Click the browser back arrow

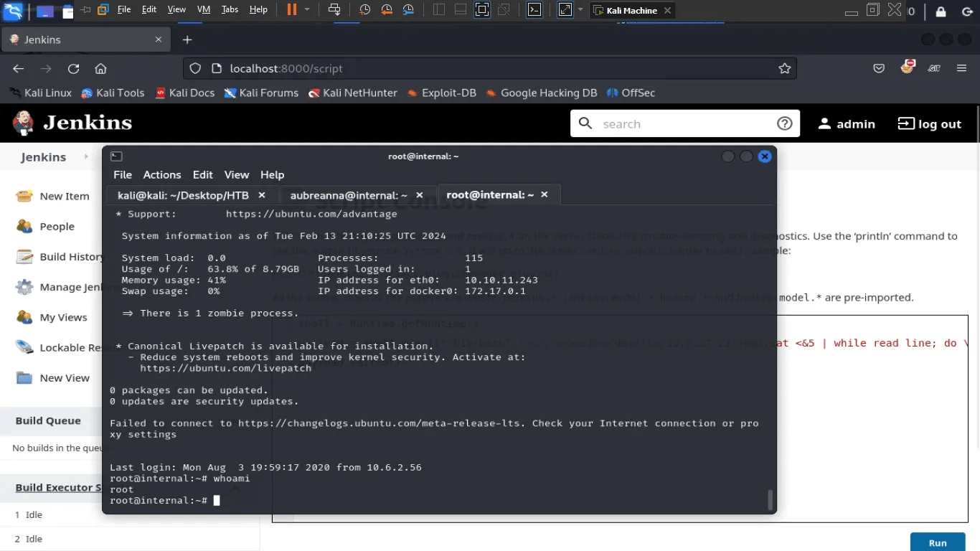(19, 68)
